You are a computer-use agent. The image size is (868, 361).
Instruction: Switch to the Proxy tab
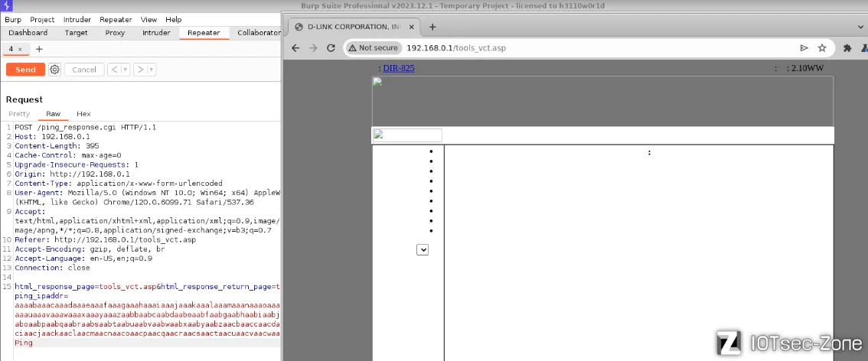[115, 33]
